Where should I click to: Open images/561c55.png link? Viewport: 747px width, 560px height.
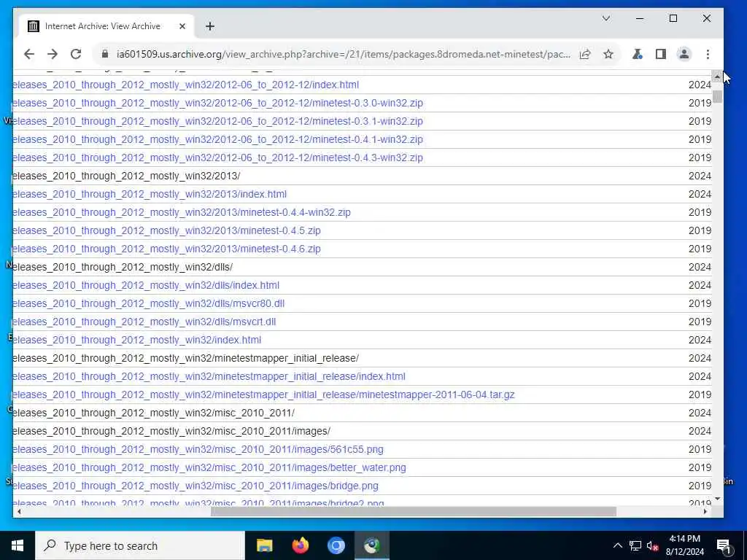coord(198,449)
